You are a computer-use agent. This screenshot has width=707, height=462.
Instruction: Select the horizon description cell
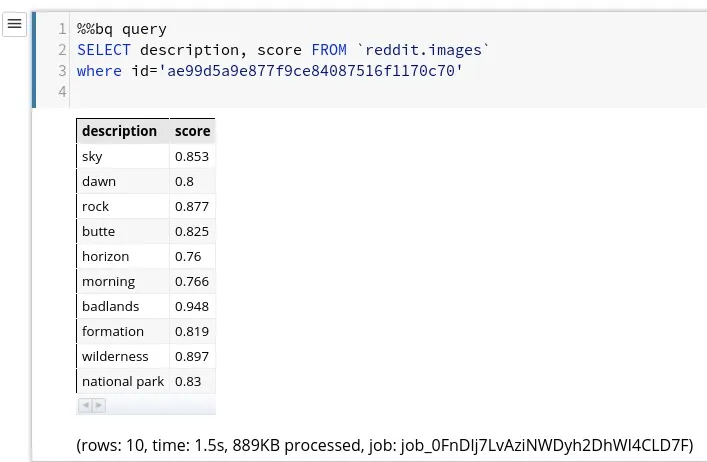click(122, 256)
